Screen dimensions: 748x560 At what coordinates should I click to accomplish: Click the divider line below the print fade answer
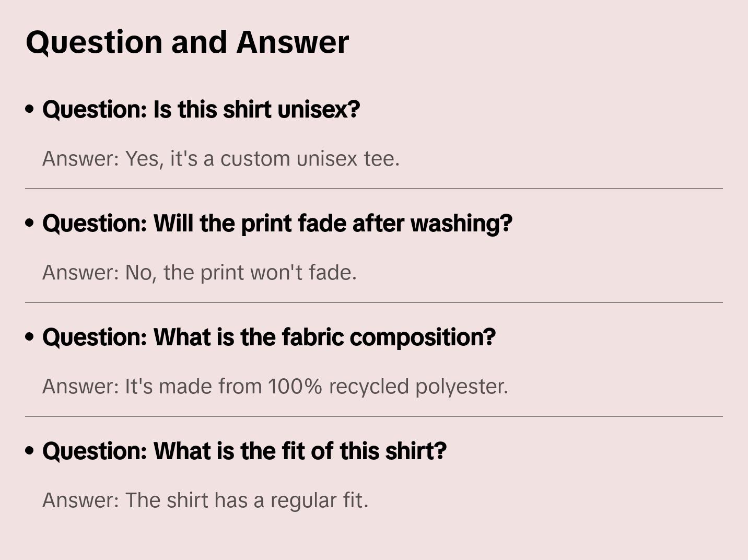tap(374, 302)
